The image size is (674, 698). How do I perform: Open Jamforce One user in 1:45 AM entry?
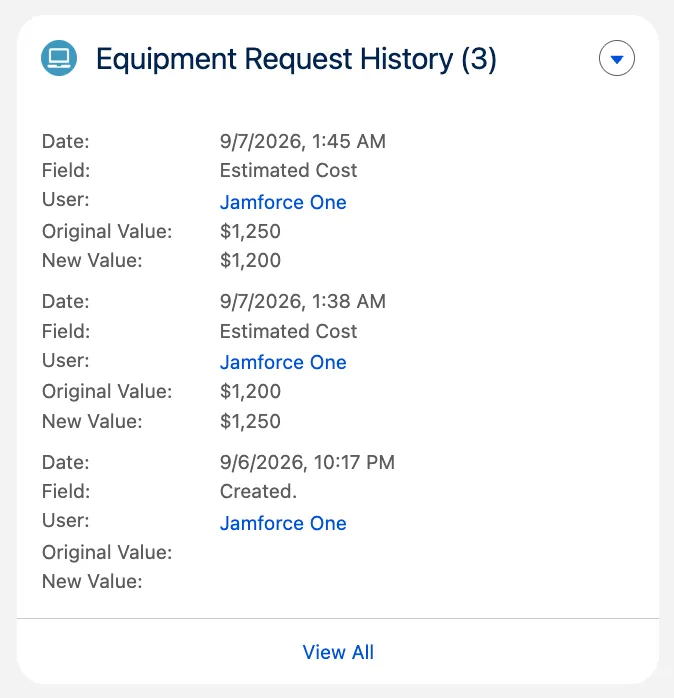[x=283, y=202]
